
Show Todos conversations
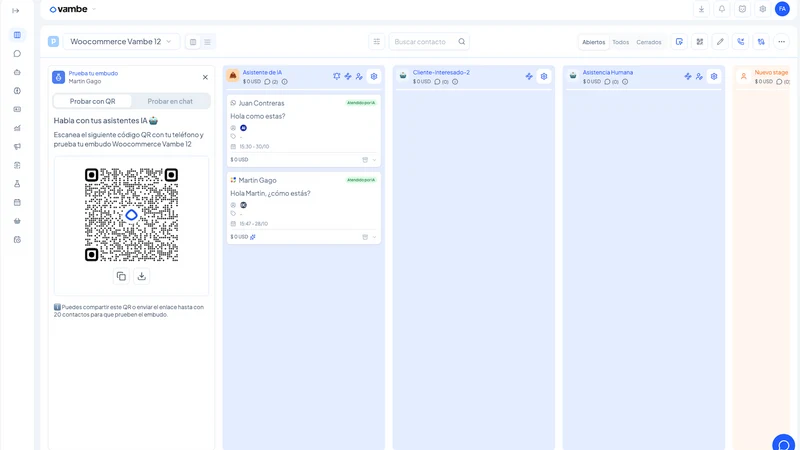620,42
